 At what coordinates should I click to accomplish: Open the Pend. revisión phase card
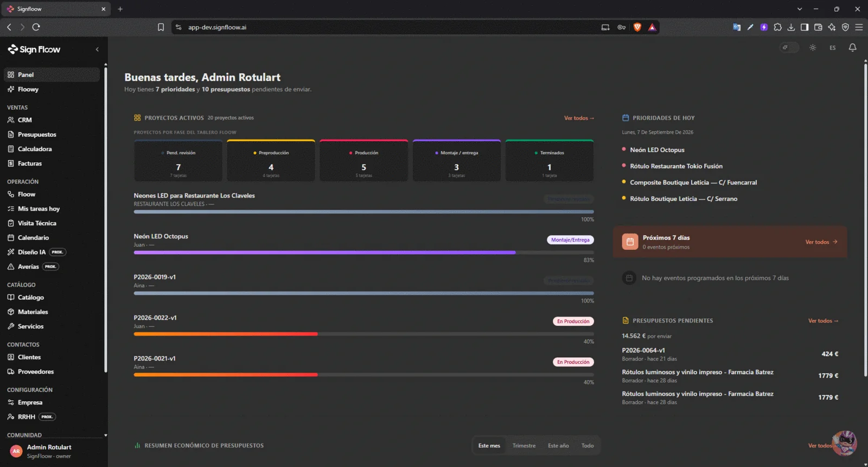click(178, 161)
